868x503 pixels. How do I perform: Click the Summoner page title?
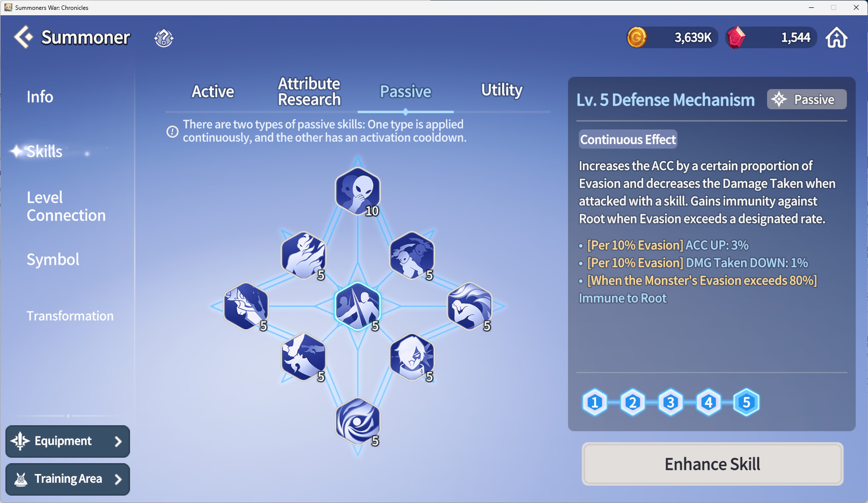click(86, 37)
